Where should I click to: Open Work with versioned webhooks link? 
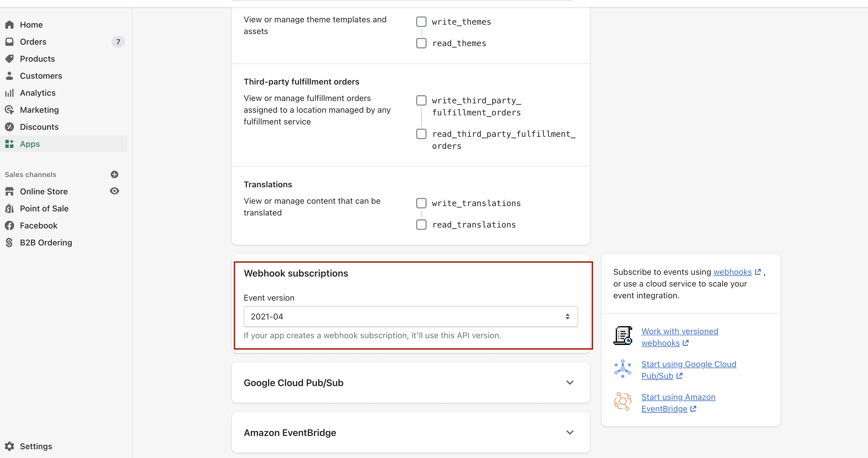[x=680, y=337]
